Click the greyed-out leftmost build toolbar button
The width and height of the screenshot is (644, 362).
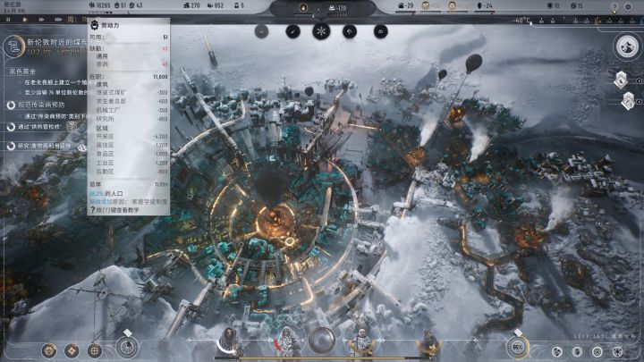pos(261,31)
